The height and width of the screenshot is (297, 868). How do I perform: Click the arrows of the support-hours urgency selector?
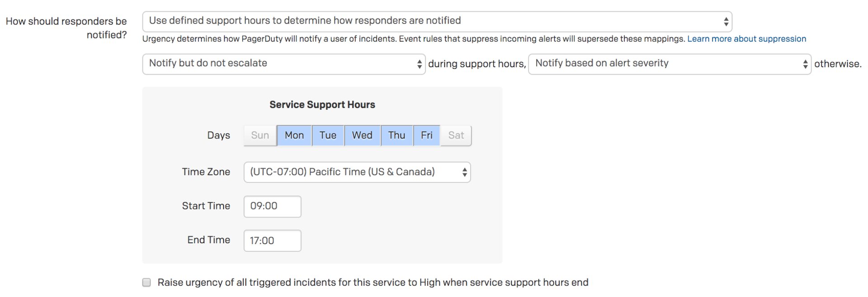[x=420, y=64]
